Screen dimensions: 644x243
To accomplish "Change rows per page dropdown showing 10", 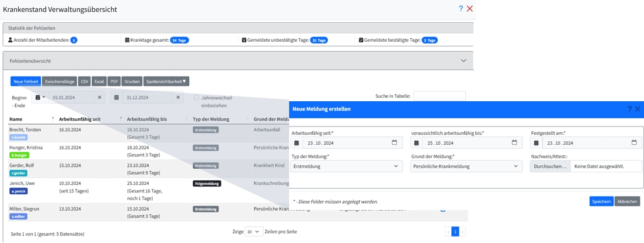I will pyautogui.click(x=254, y=231).
